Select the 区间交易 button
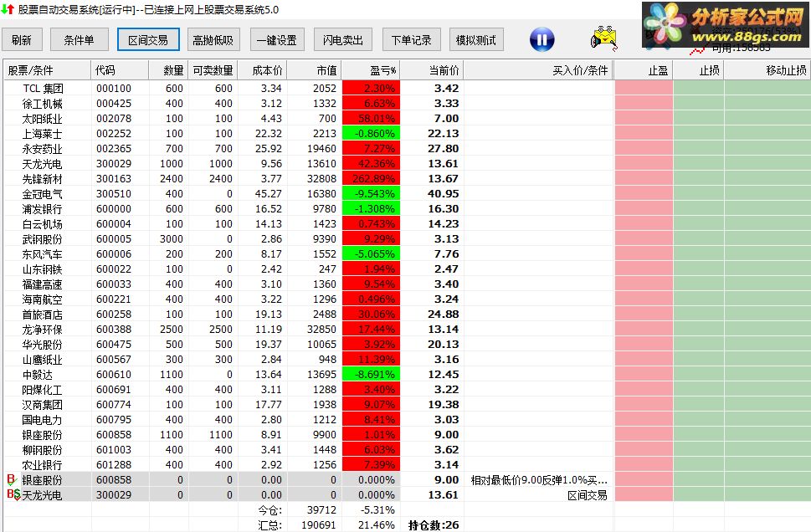Viewport: 811px width, 532px height. [x=148, y=40]
